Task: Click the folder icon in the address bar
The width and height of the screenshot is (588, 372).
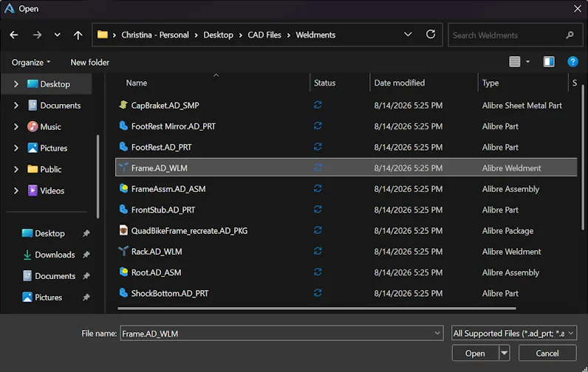Action: coord(103,35)
